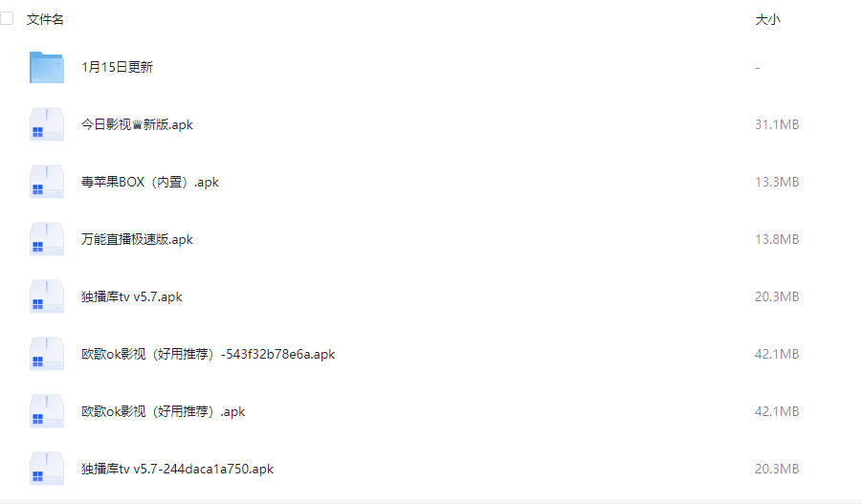This screenshot has width=862, height=504.
Task: Toggle the select-all checkbox beside 文件名
Action: click(7, 18)
